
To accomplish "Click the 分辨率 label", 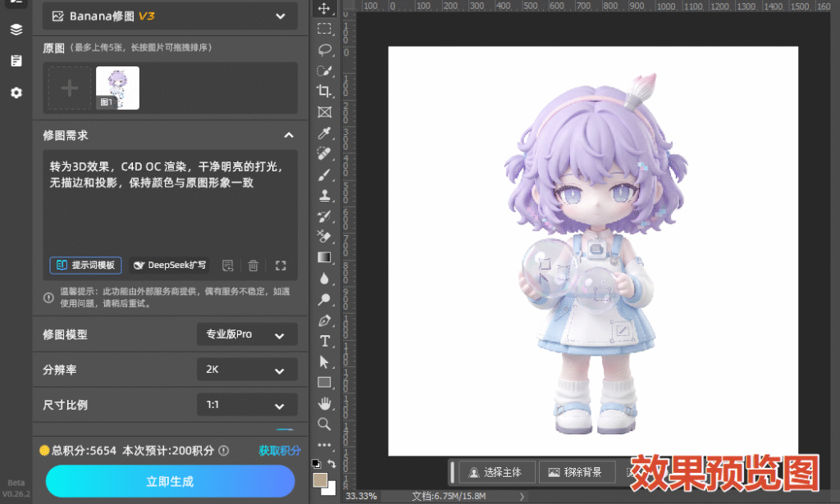I will tap(59, 370).
